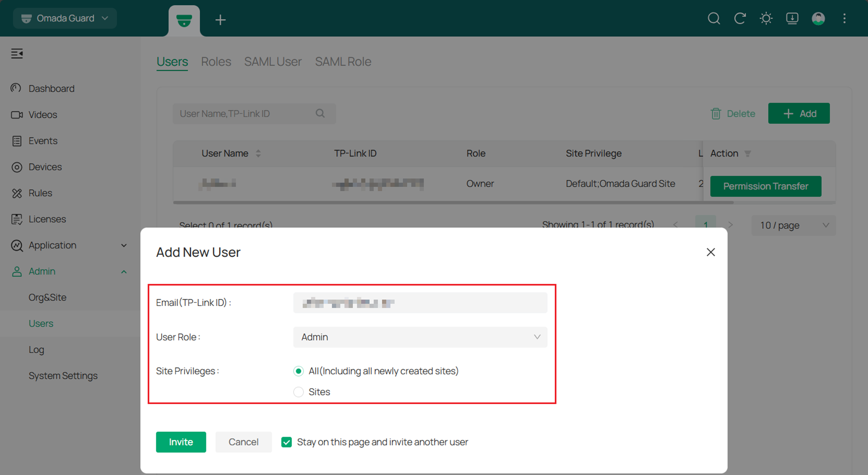Click the search magnifier in user search box
Image resolution: width=868 pixels, height=475 pixels.
pyautogui.click(x=320, y=114)
